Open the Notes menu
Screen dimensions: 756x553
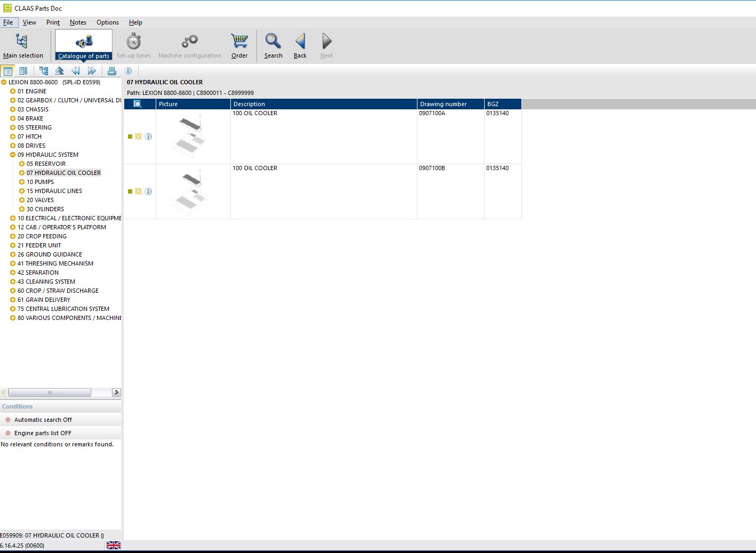tap(78, 22)
